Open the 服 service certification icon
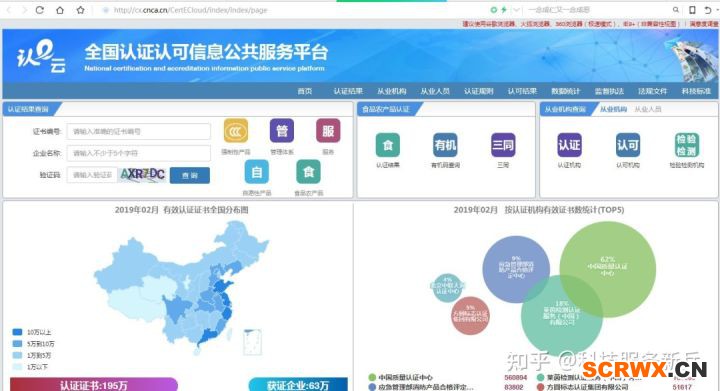The width and height of the screenshot is (720, 391). pyautogui.click(x=328, y=131)
